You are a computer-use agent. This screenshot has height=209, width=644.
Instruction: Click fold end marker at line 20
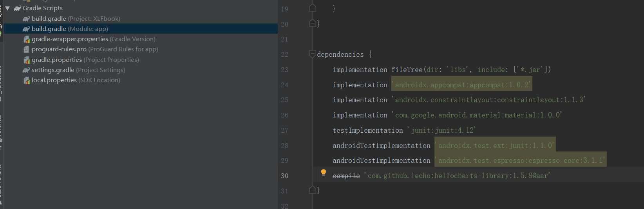point(313,23)
